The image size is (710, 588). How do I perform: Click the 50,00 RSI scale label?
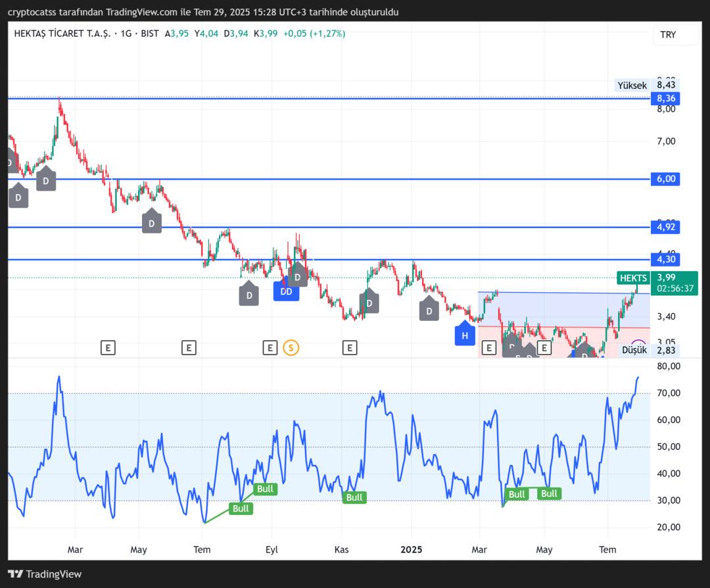tap(669, 447)
